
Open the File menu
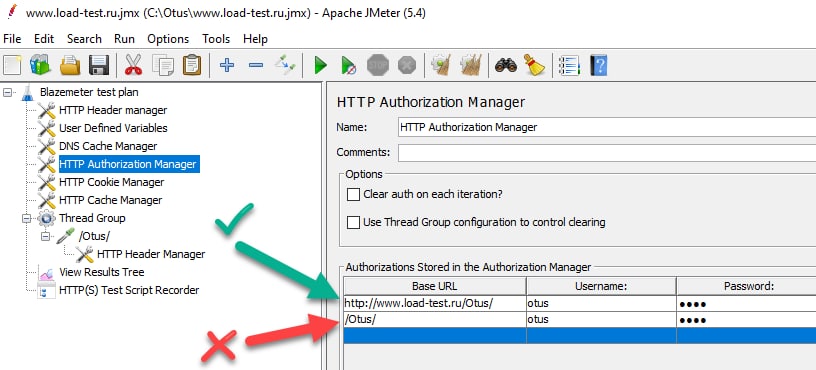tap(12, 39)
